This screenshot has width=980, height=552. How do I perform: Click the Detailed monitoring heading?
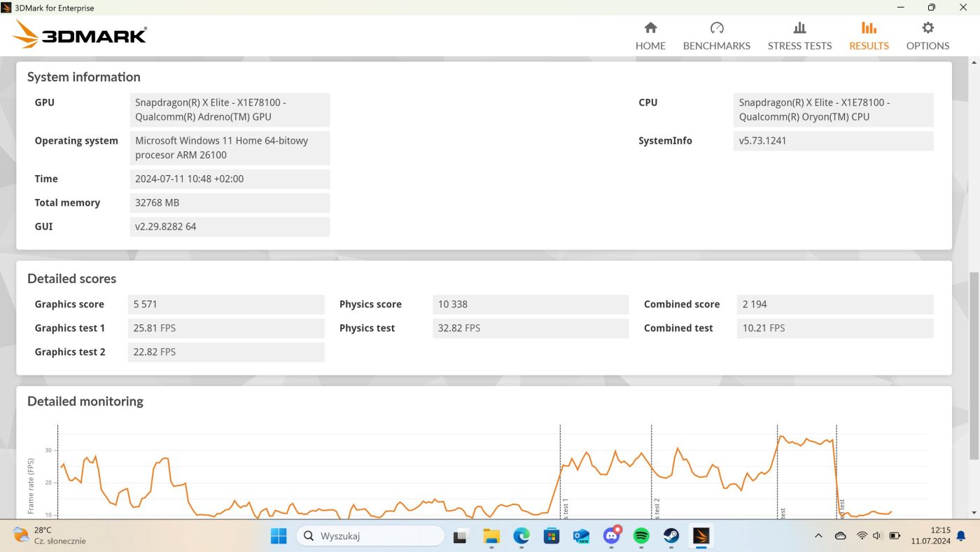click(x=85, y=401)
